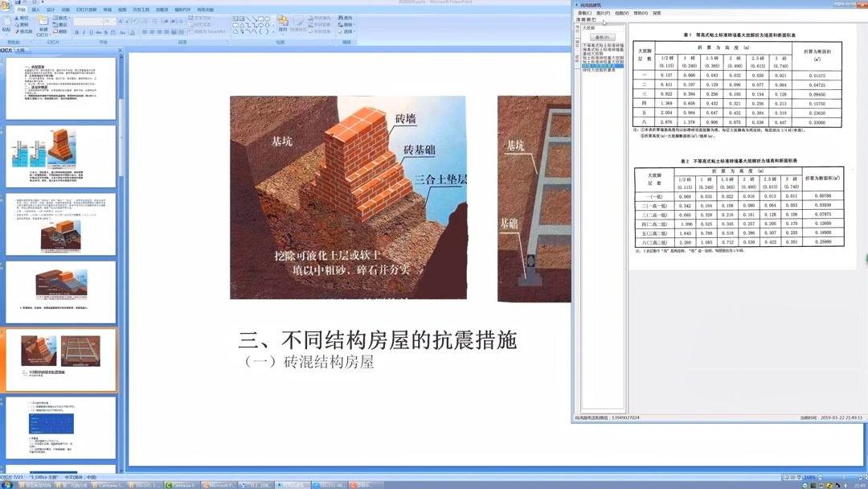
Task: Click the Shape Fill icon in Drawing group
Action: 320,18
